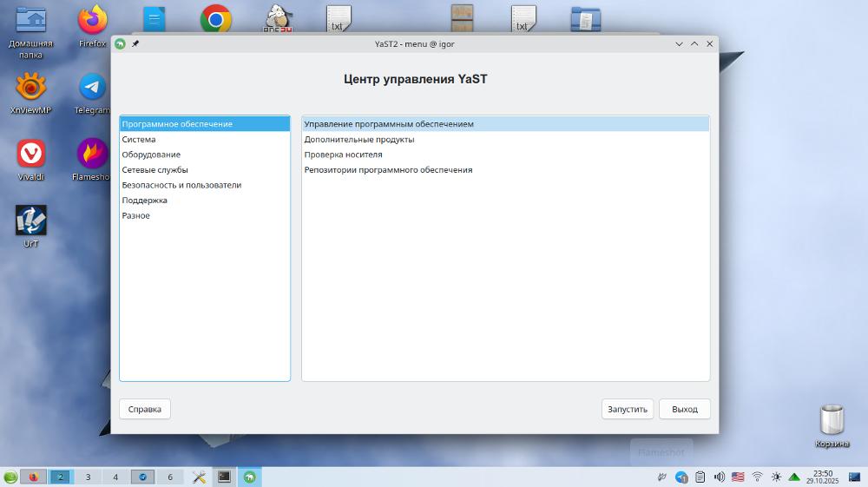
Task: Select the Программное обеспечение category
Action: pyautogui.click(x=204, y=124)
